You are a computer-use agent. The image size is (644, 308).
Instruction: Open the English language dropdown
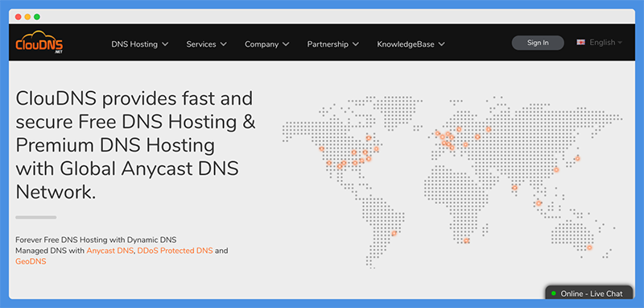pyautogui.click(x=605, y=43)
